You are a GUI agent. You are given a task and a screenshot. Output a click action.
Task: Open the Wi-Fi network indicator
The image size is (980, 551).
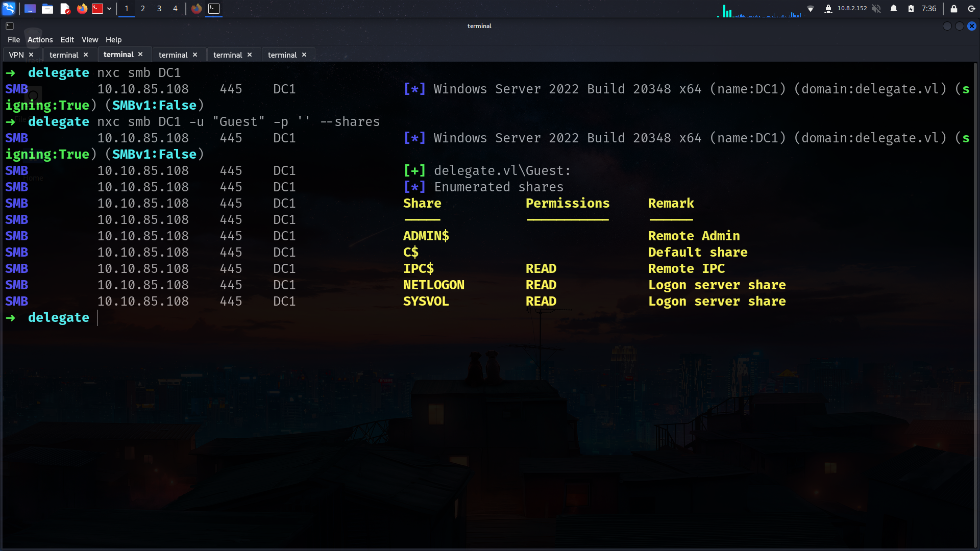tap(811, 9)
